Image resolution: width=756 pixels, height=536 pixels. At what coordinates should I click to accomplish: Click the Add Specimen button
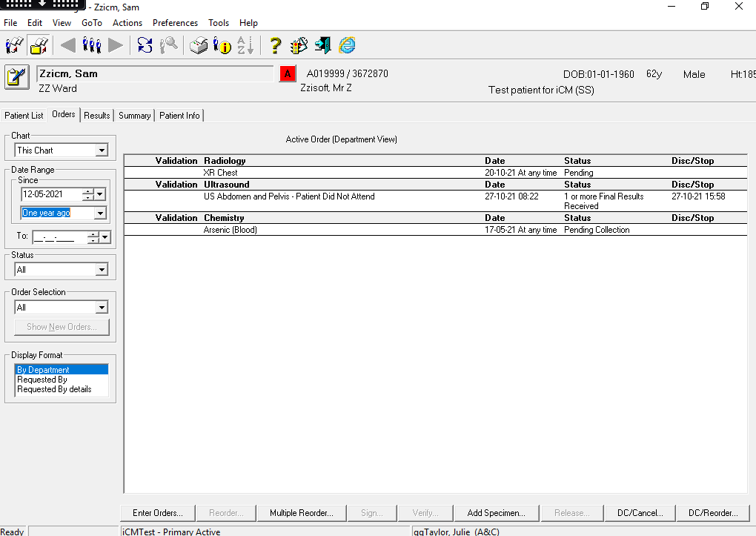[496, 513]
